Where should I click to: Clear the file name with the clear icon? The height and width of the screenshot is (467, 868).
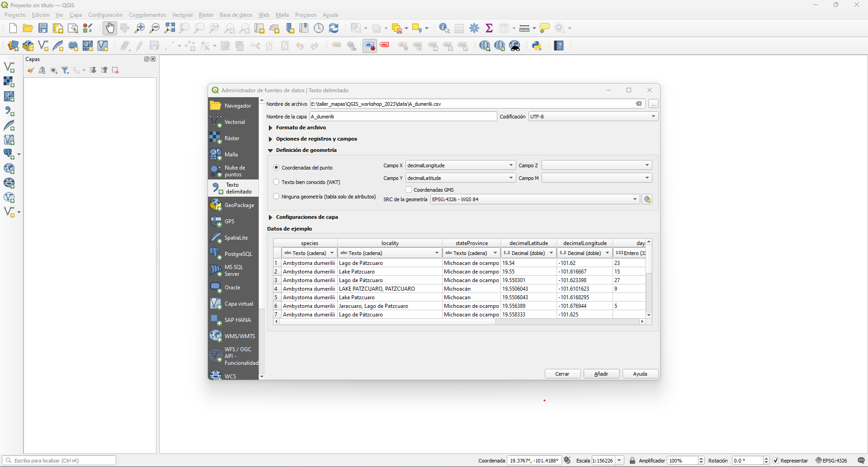pos(639,104)
